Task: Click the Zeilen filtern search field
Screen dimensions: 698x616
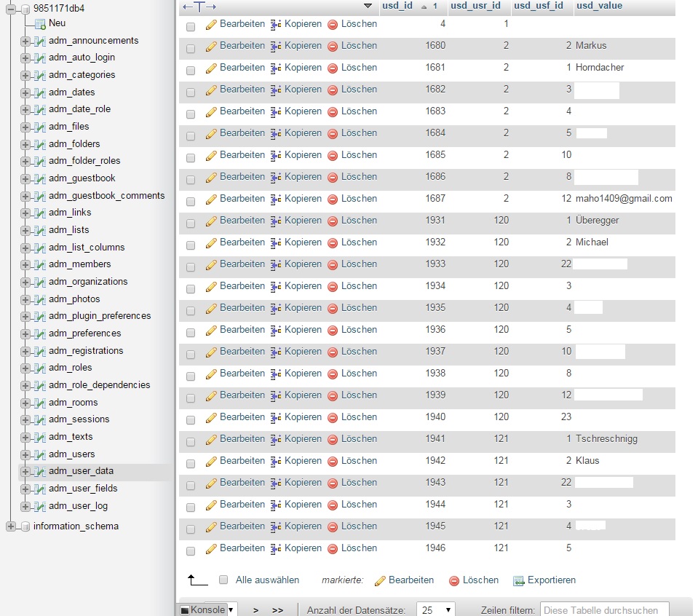Action: [x=603, y=610]
